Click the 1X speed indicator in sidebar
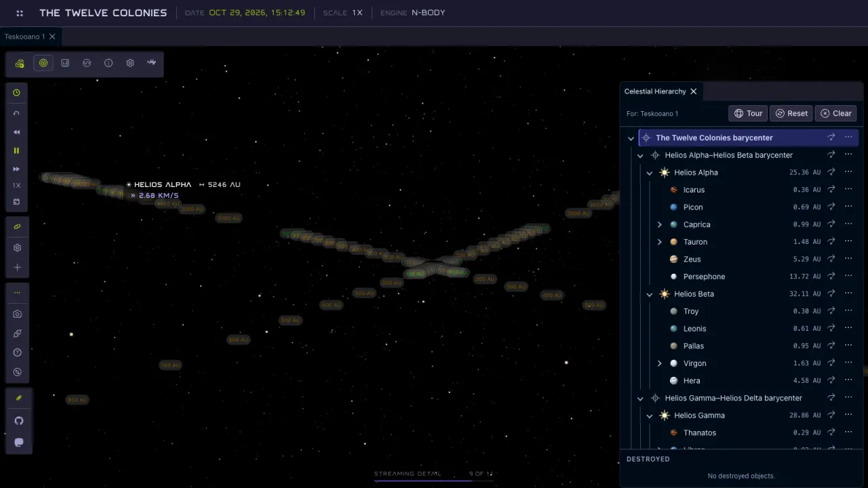 [17, 185]
